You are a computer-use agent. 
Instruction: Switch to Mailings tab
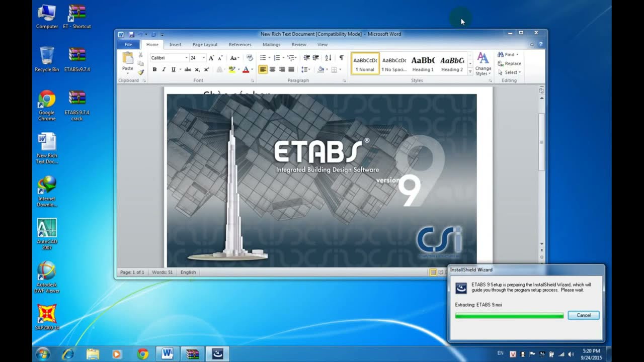(271, 45)
